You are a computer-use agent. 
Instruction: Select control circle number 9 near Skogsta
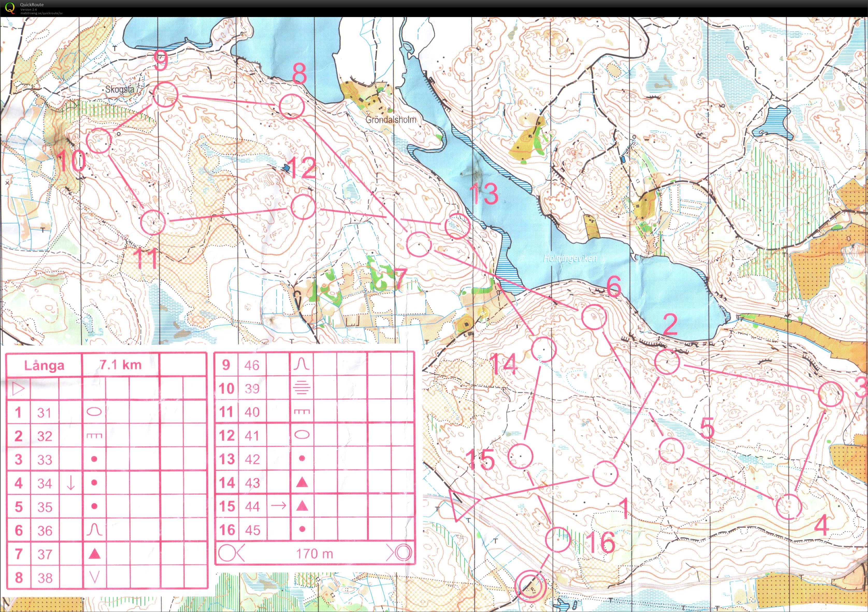pyautogui.click(x=166, y=95)
